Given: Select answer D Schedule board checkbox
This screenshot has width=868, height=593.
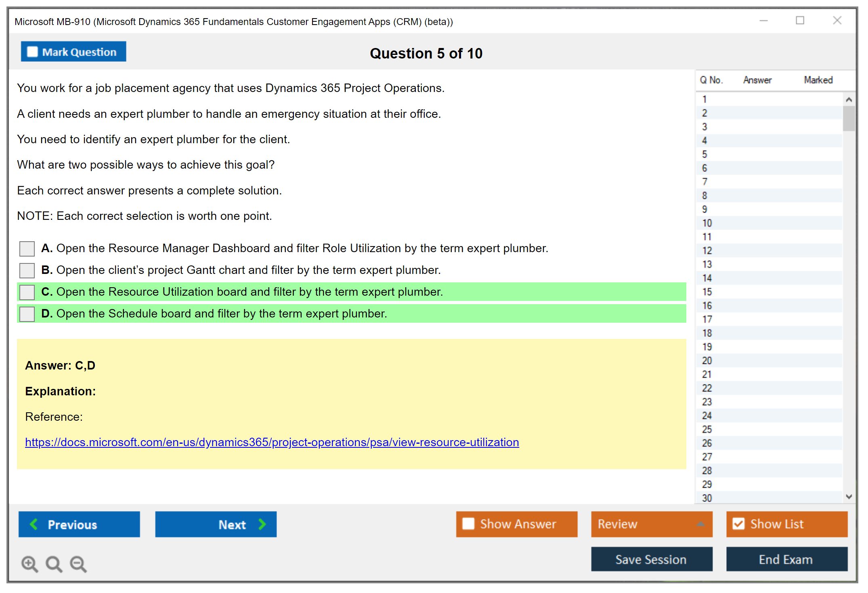Looking at the screenshot, I should click(27, 314).
